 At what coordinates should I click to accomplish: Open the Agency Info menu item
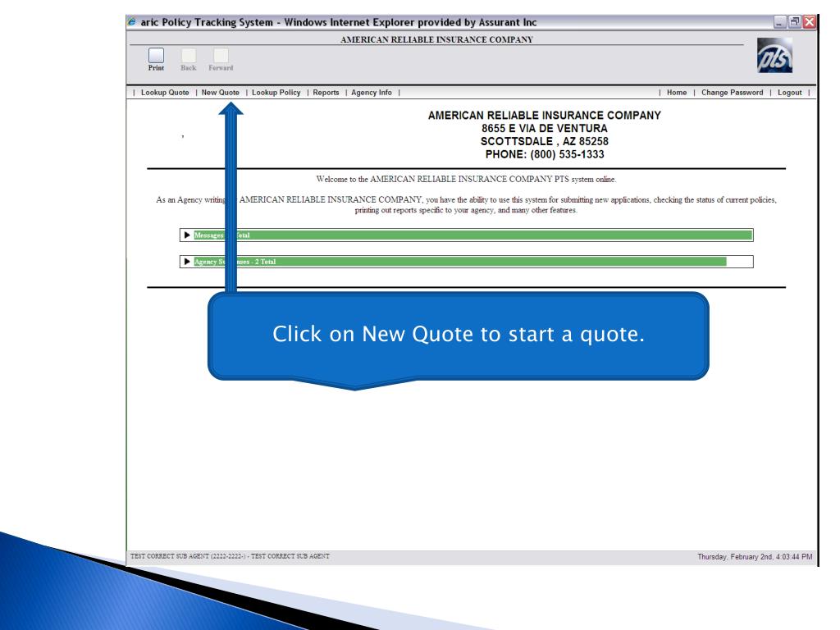coord(372,92)
